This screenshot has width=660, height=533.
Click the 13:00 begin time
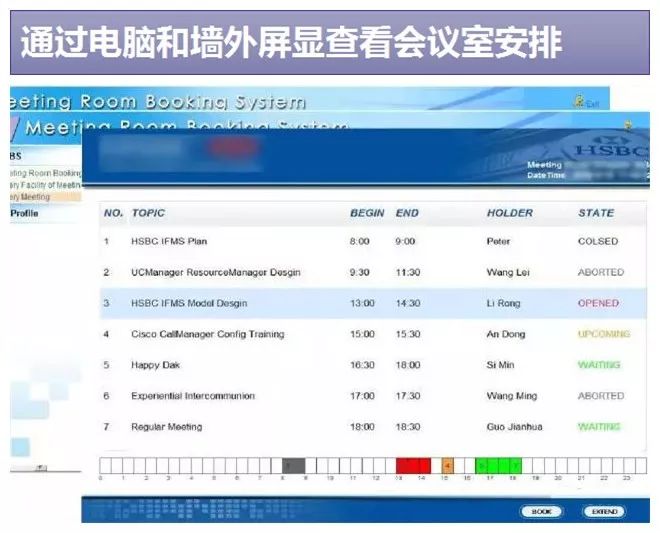click(362, 303)
